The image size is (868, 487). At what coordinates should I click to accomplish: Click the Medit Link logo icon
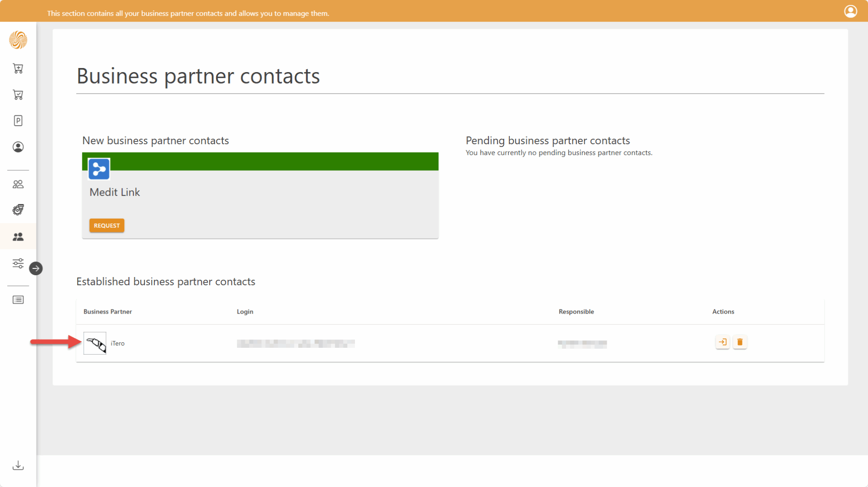coord(99,169)
